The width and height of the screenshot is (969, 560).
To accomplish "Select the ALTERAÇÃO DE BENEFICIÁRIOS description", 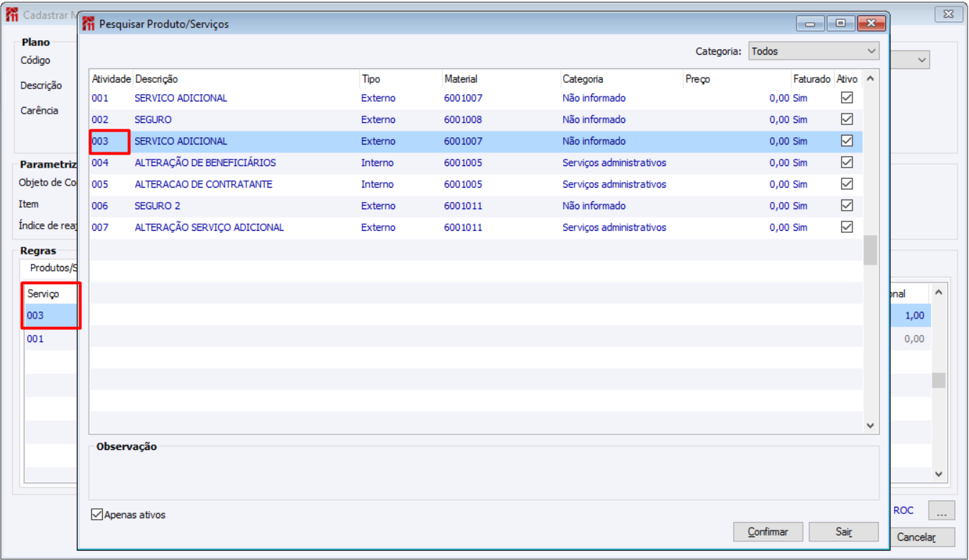I will pyautogui.click(x=205, y=162).
